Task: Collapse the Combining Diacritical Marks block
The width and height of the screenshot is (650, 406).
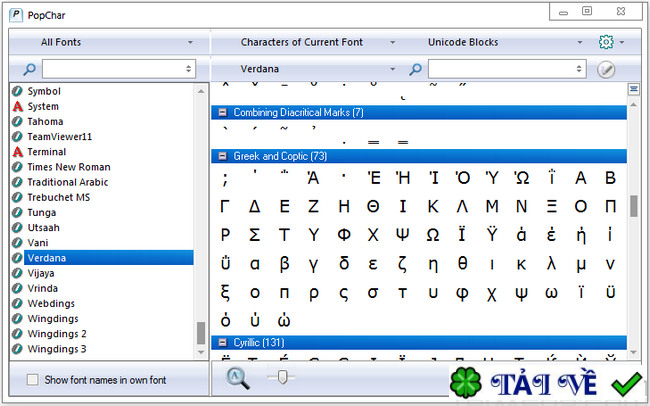Action: (223, 112)
